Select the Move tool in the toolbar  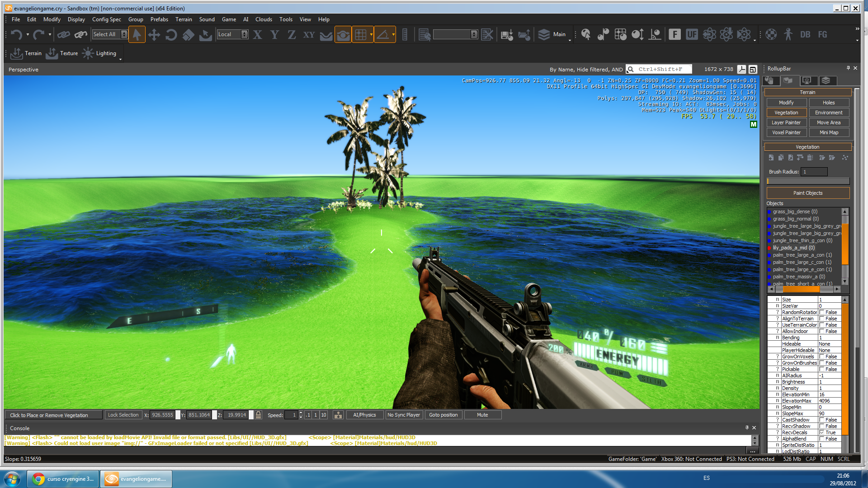coord(154,35)
